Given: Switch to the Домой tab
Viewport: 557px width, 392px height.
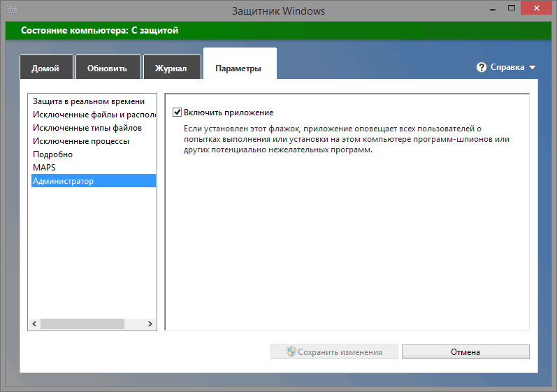Looking at the screenshot, I should point(46,67).
